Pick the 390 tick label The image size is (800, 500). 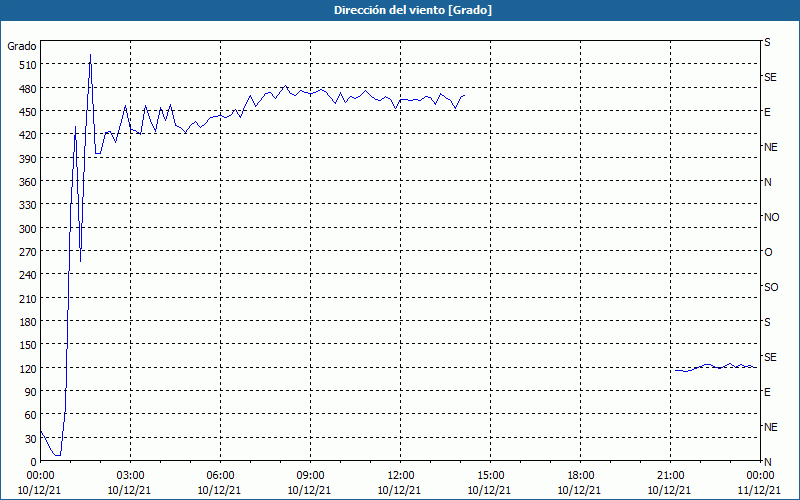coord(28,159)
